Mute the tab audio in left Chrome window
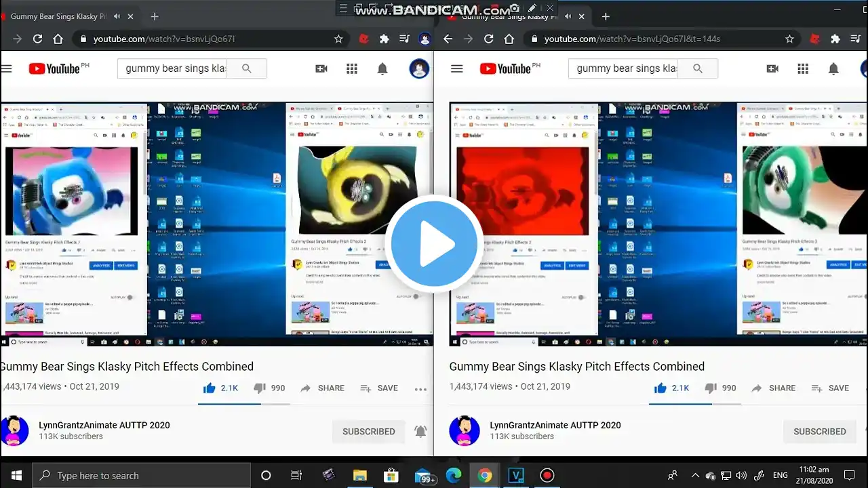 [x=117, y=16]
